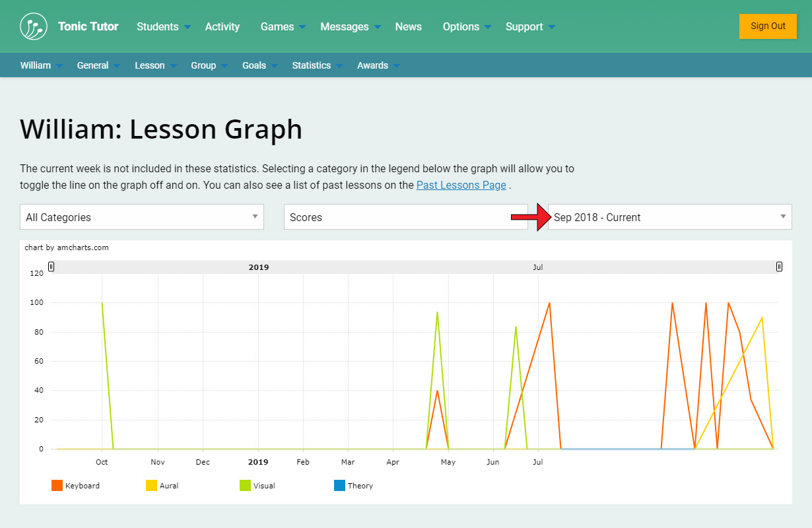812x528 pixels.
Task: Open the Statistics submenu
Action: [x=311, y=65]
